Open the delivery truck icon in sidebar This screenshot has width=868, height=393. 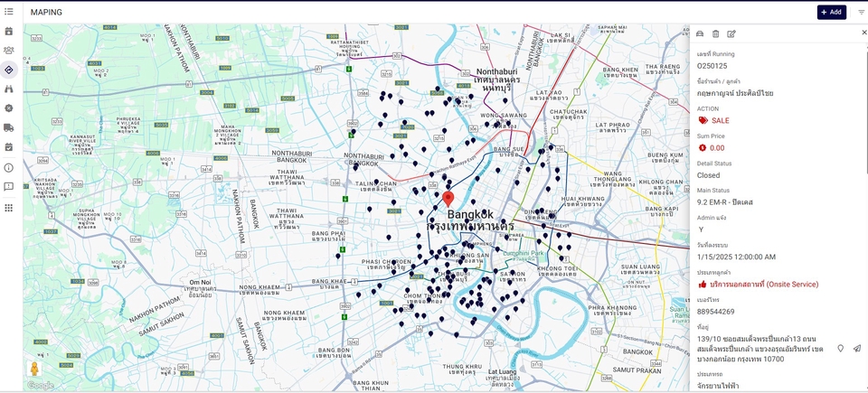(x=9, y=128)
